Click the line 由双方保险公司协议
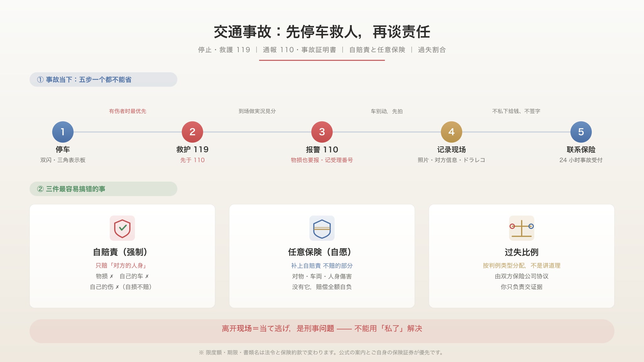The height and width of the screenshot is (362, 644). click(522, 276)
